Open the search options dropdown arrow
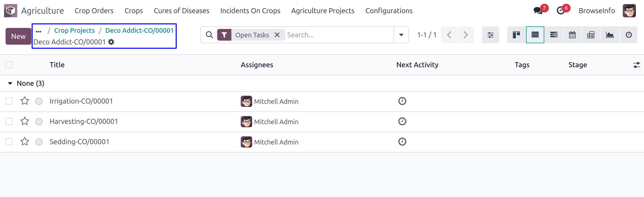This screenshot has width=644, height=197. click(x=401, y=35)
